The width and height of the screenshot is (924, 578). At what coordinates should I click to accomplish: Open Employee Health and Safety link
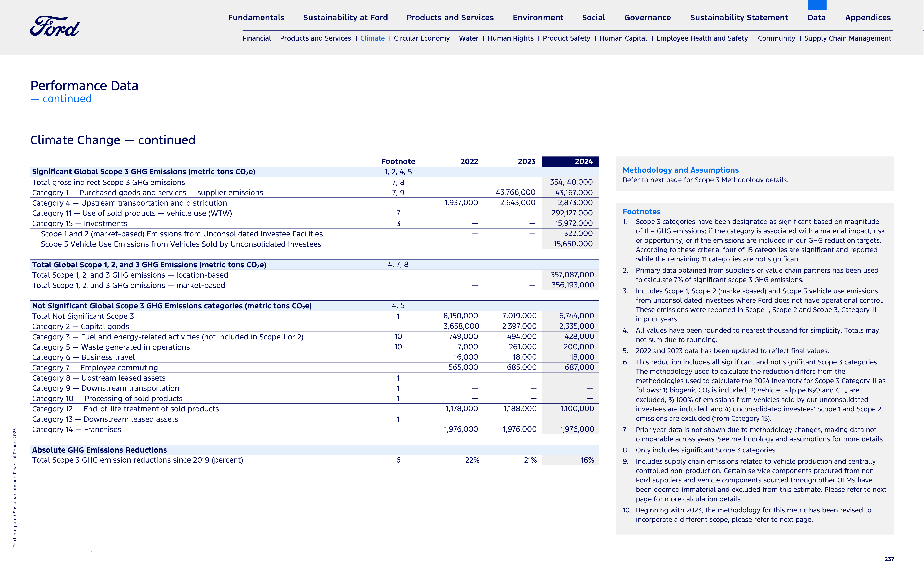(x=702, y=38)
